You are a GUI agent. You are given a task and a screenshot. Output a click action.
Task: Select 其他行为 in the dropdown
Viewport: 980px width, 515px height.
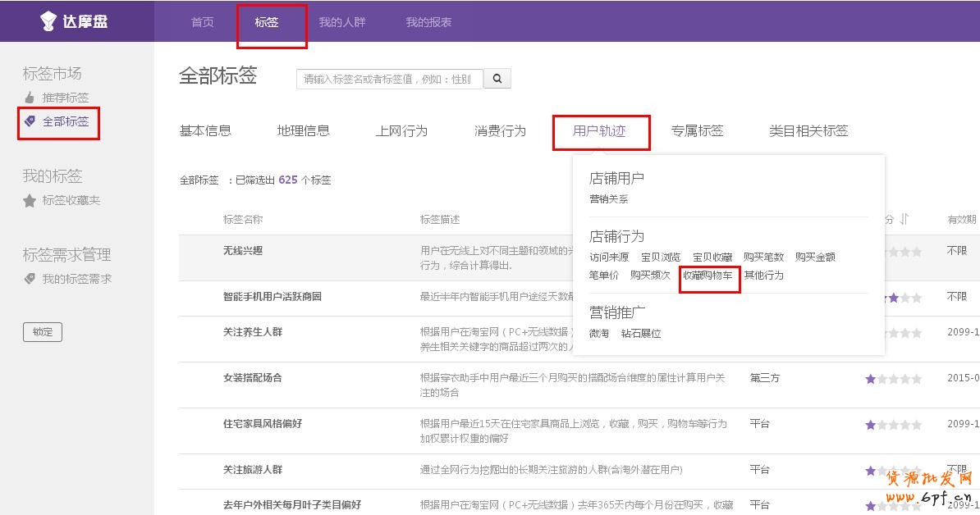764,276
